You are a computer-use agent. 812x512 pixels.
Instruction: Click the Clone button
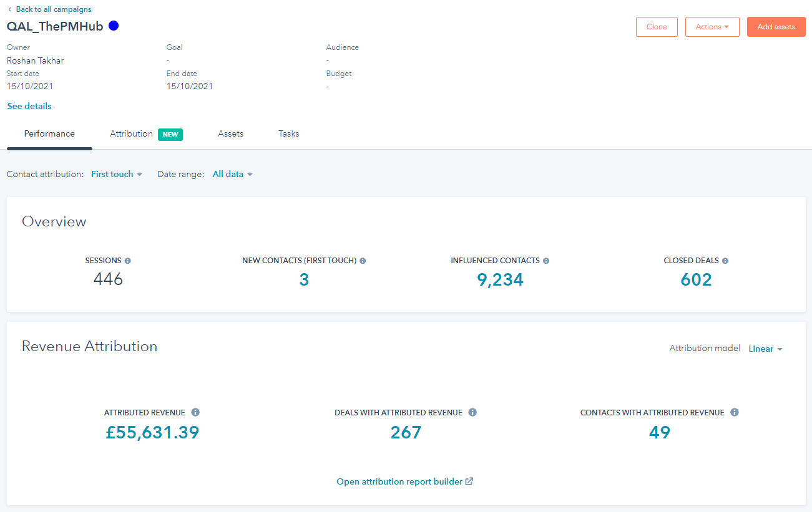tap(657, 27)
